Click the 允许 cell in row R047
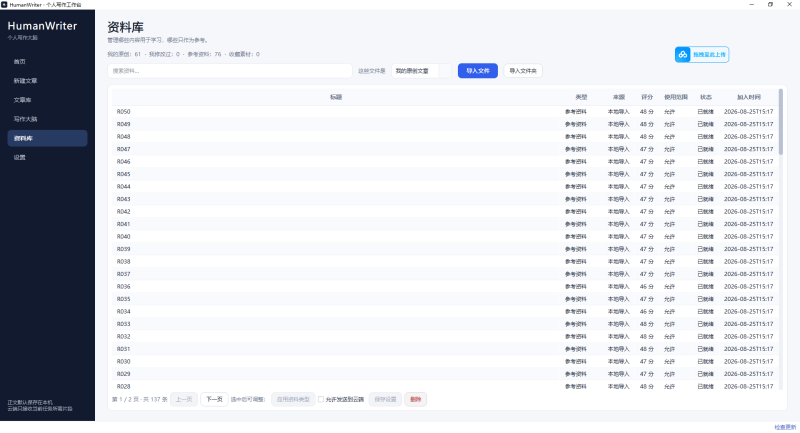Screen dimensions: 800x433 pyautogui.click(x=669, y=149)
